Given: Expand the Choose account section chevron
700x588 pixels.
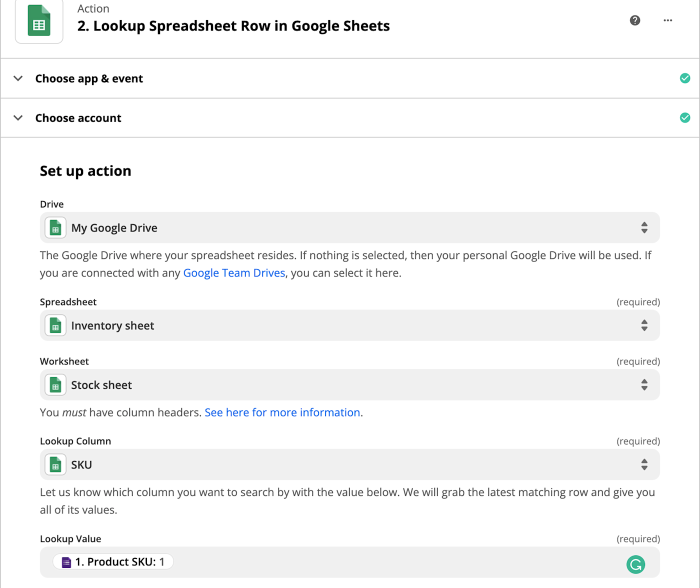Looking at the screenshot, I should [18, 118].
